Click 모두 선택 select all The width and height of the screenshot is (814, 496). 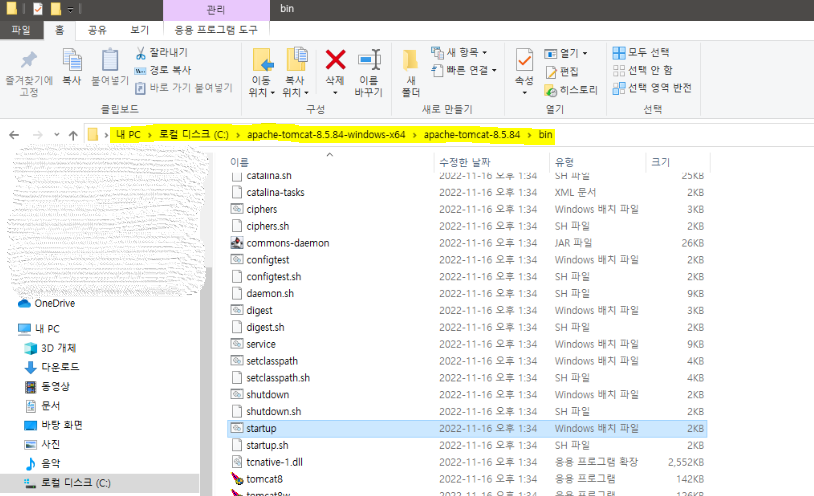pyautogui.click(x=641, y=52)
